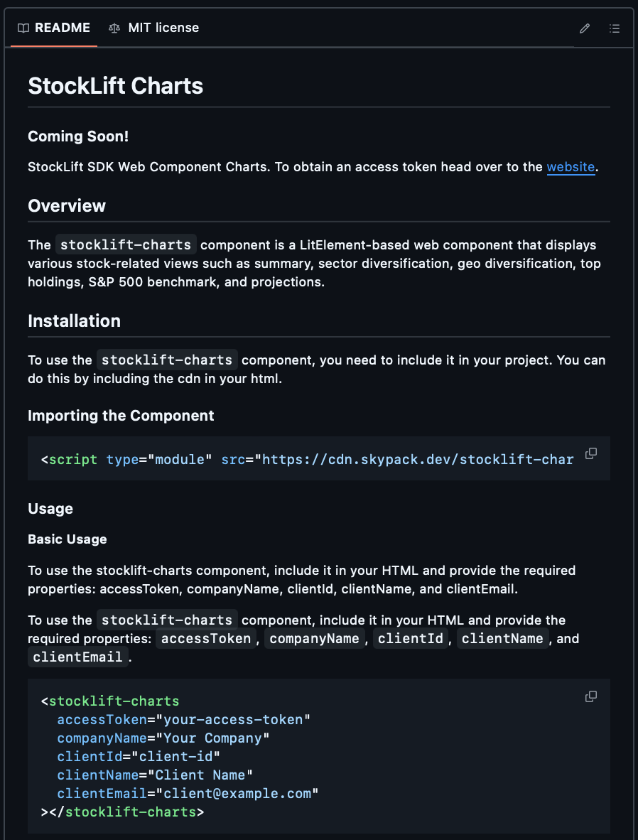Click the book icon beside README
The height and width of the screenshot is (840, 638).
pos(23,28)
